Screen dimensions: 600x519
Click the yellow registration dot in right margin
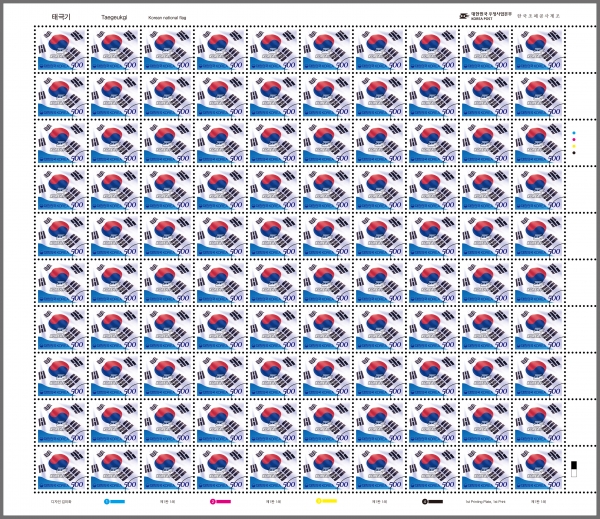(x=574, y=146)
